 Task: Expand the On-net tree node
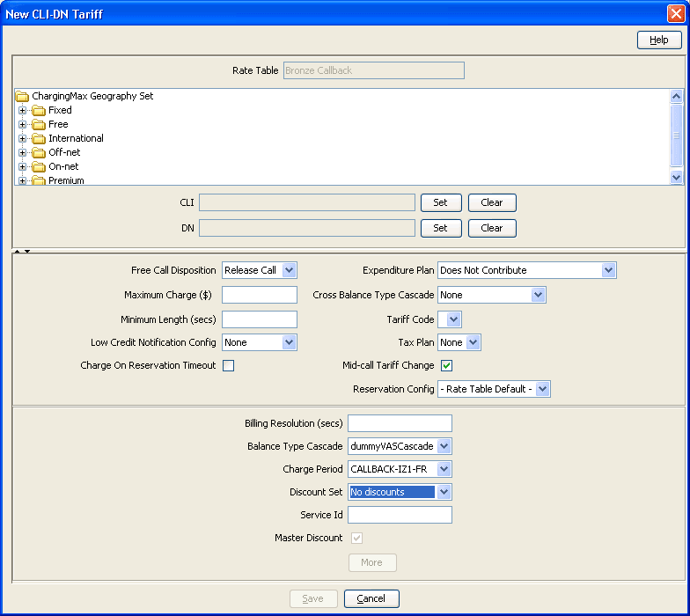point(23,167)
